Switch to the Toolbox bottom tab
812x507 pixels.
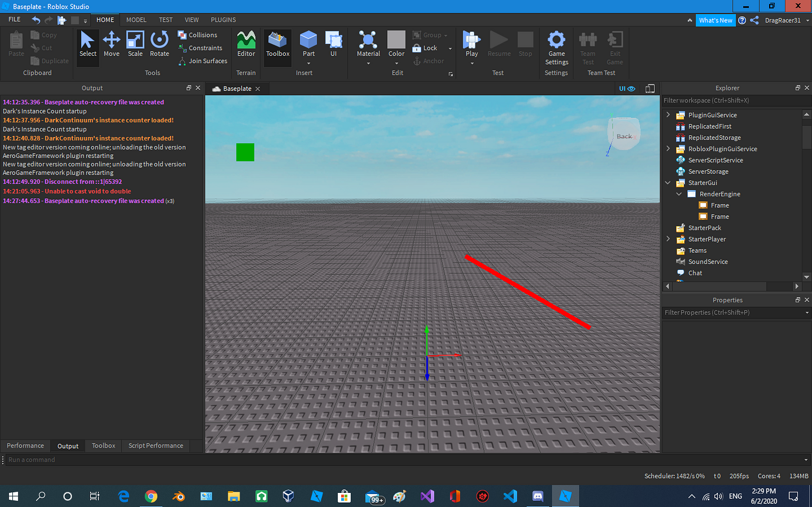[x=104, y=446]
